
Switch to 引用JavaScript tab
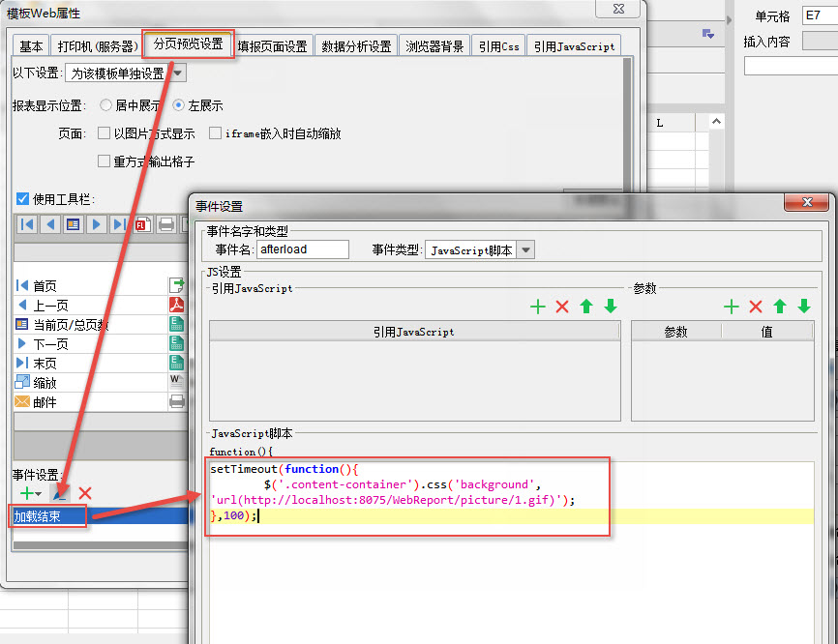click(x=574, y=46)
